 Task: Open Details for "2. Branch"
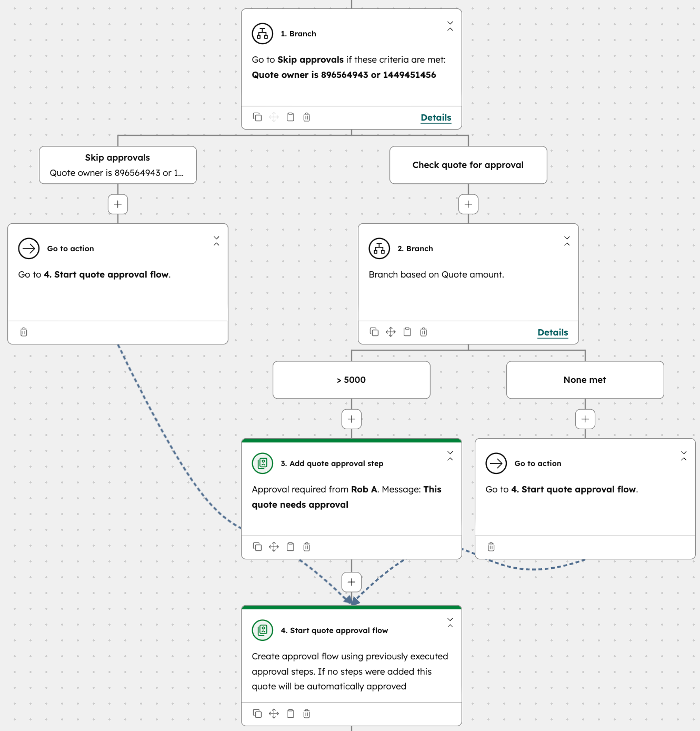pos(553,332)
